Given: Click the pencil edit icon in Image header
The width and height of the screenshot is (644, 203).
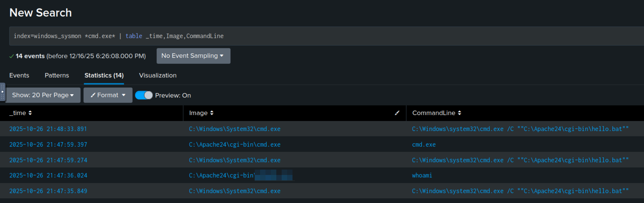Looking at the screenshot, I should pos(397,113).
